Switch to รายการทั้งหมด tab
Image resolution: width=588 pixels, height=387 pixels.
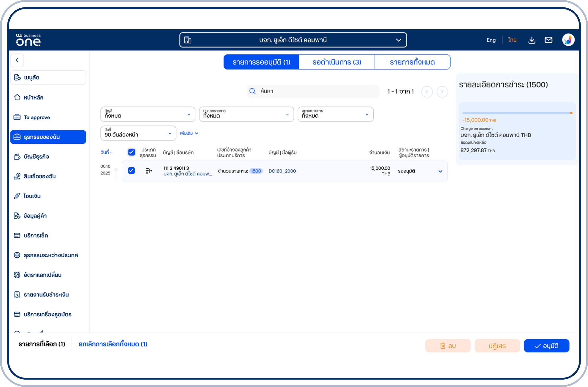pyautogui.click(x=412, y=62)
